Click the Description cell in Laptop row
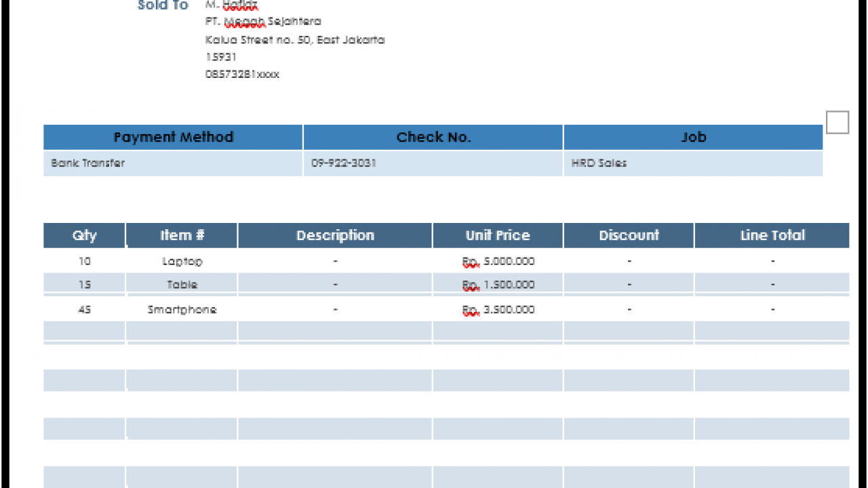 tap(335, 261)
